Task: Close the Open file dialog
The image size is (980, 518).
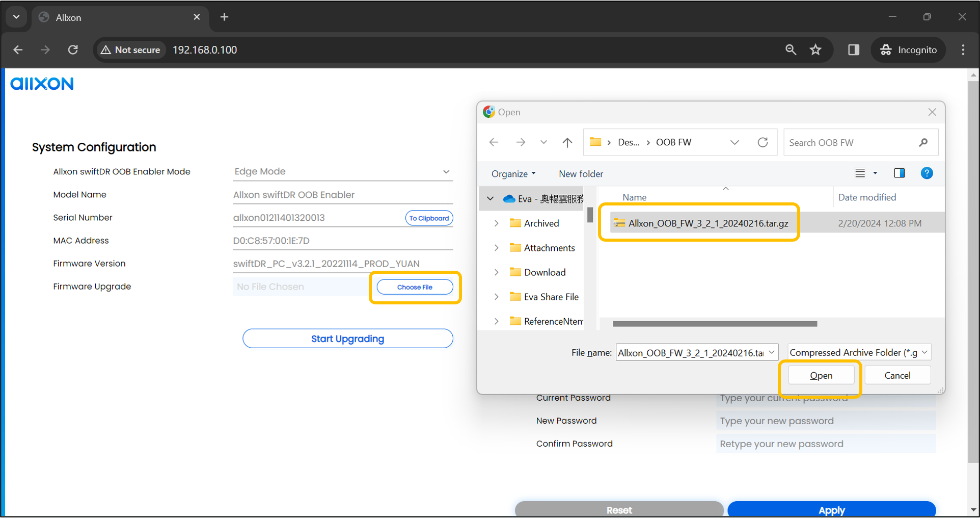Action: click(x=932, y=112)
